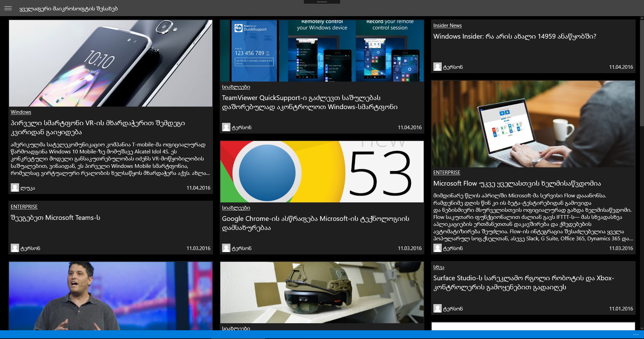This screenshot has height=339, width=644.
Task: Click author name ტერსონ in Surface Studio card
Action: pos(453,309)
